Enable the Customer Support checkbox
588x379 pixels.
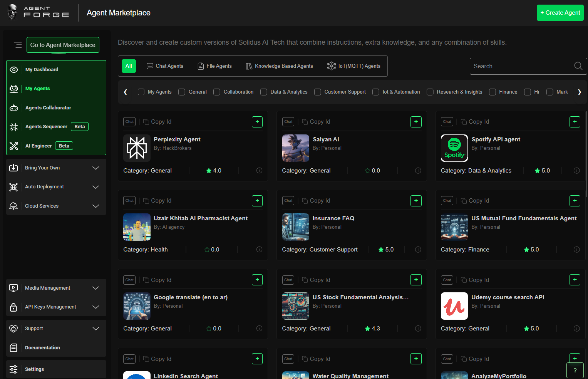[x=318, y=92]
